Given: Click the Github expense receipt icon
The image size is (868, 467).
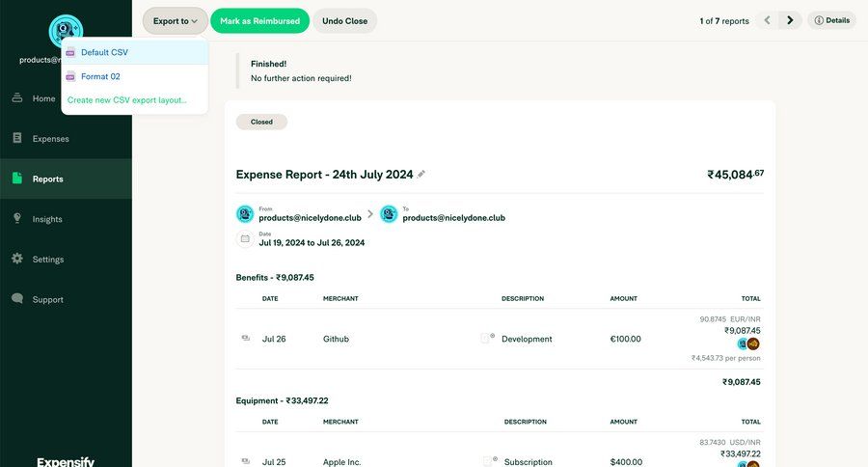Looking at the screenshot, I should (485, 338).
